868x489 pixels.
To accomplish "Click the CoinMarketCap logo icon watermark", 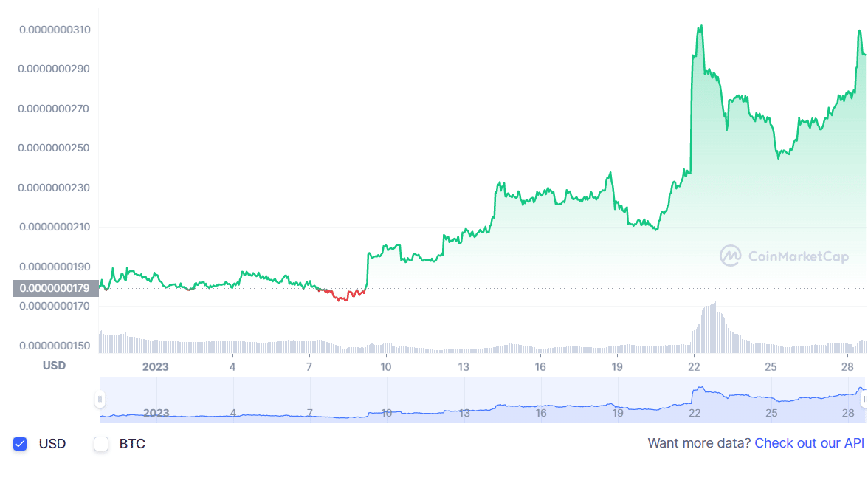I will pyautogui.click(x=730, y=256).
